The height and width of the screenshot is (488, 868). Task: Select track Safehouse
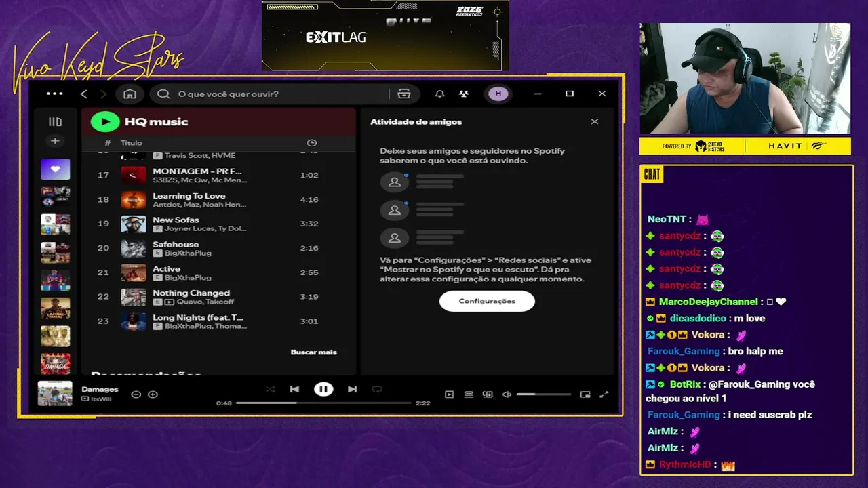tap(217, 248)
